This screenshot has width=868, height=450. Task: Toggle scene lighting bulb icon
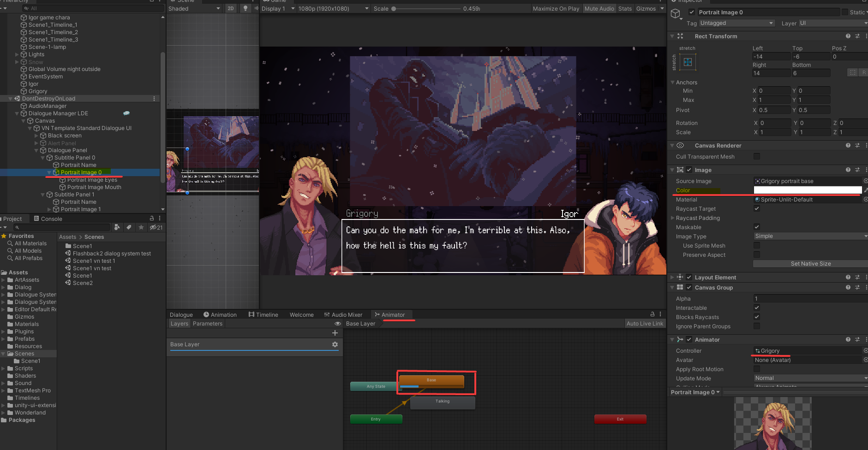click(x=245, y=8)
